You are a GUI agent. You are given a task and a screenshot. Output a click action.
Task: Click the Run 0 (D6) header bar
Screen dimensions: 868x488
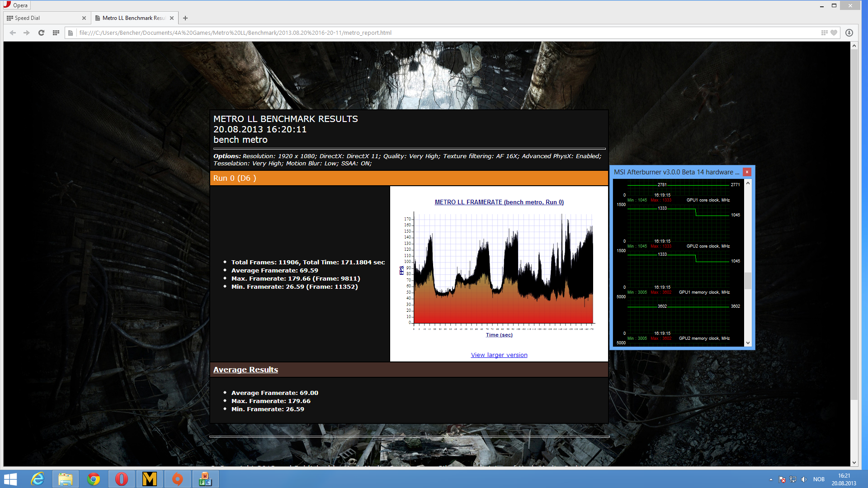409,178
